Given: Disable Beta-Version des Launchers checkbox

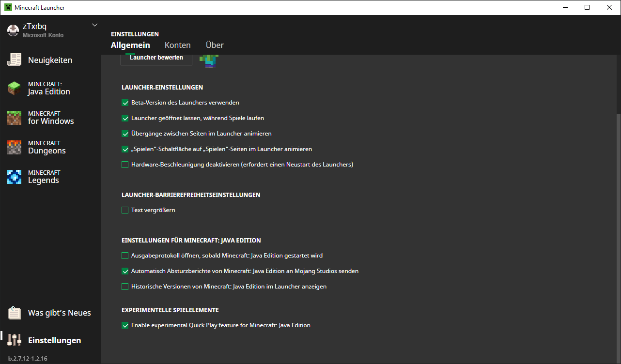Looking at the screenshot, I should [x=125, y=103].
